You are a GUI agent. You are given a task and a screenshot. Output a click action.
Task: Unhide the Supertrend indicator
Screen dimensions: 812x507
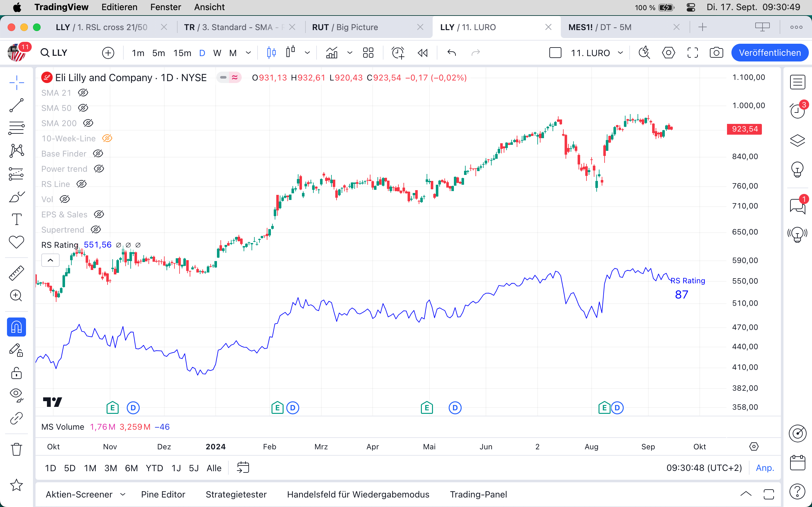95,230
